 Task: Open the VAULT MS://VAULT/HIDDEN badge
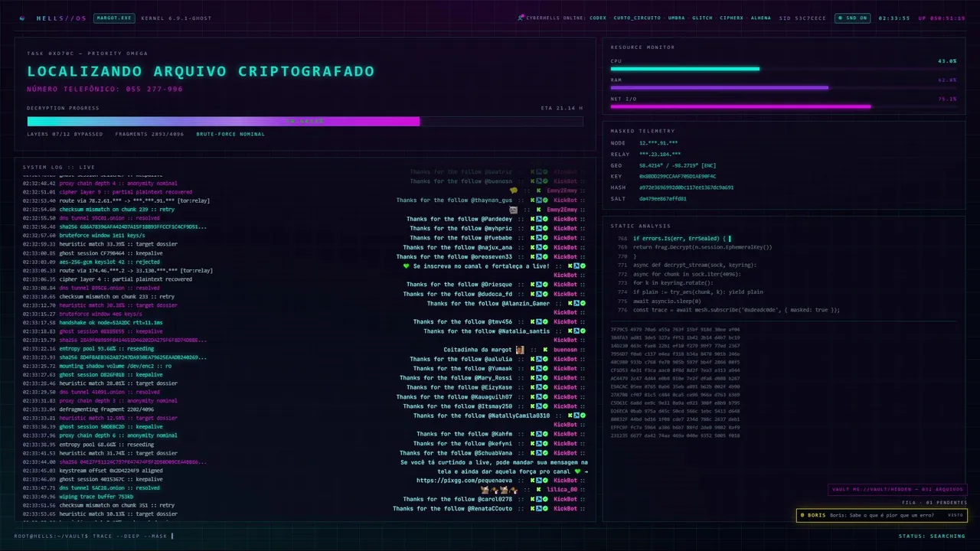pyautogui.click(x=898, y=490)
